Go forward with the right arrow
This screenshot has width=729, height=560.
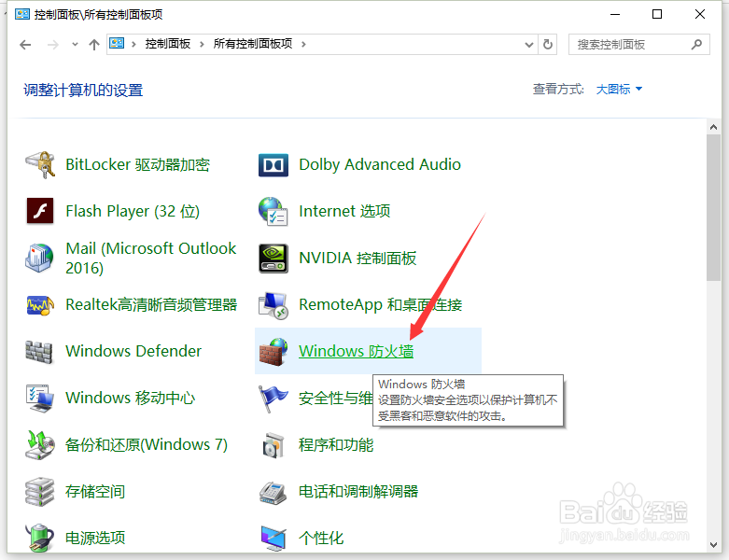[x=53, y=45]
